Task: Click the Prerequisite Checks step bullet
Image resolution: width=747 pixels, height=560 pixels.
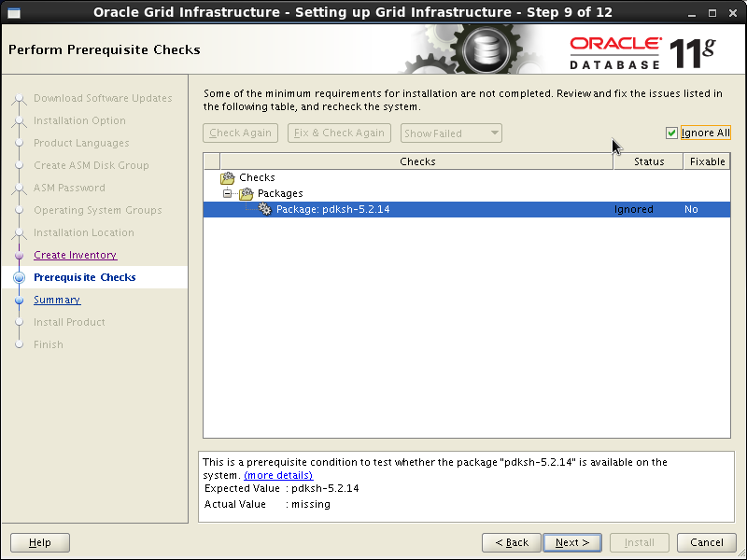Action: 19,277
